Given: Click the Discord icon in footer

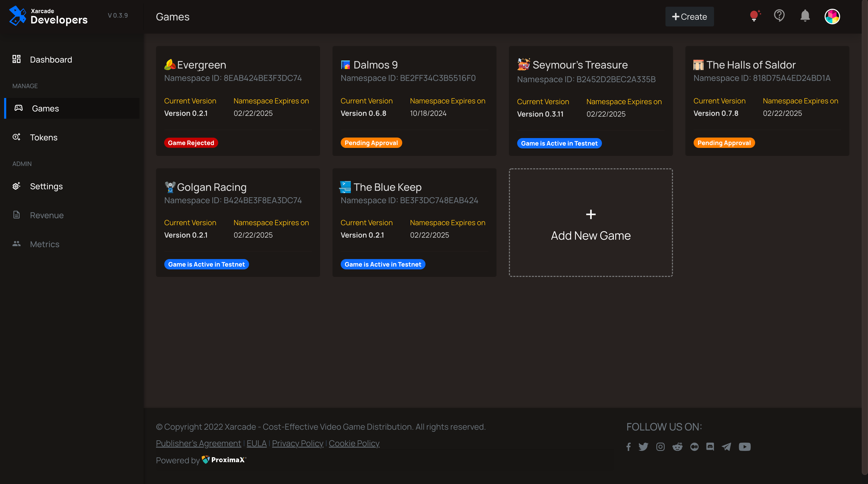Looking at the screenshot, I should tap(710, 447).
